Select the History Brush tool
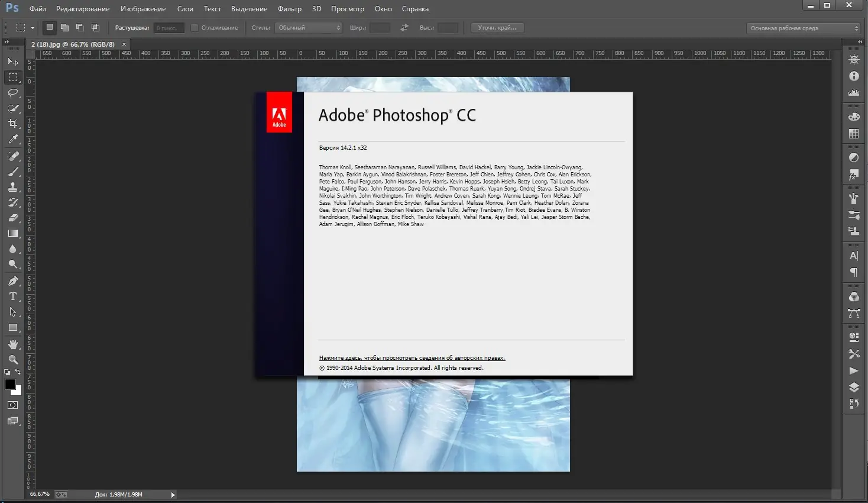 click(13, 202)
